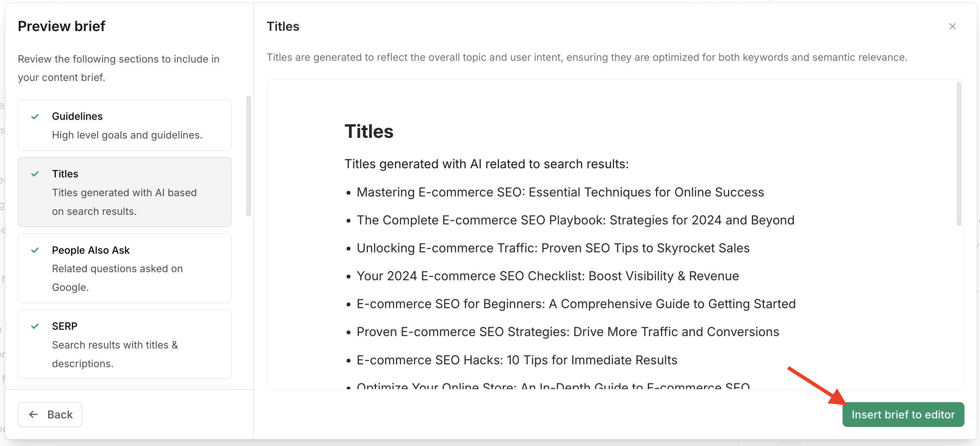Click the back arrow icon
This screenshot has width=980, height=446.
tap(34, 414)
